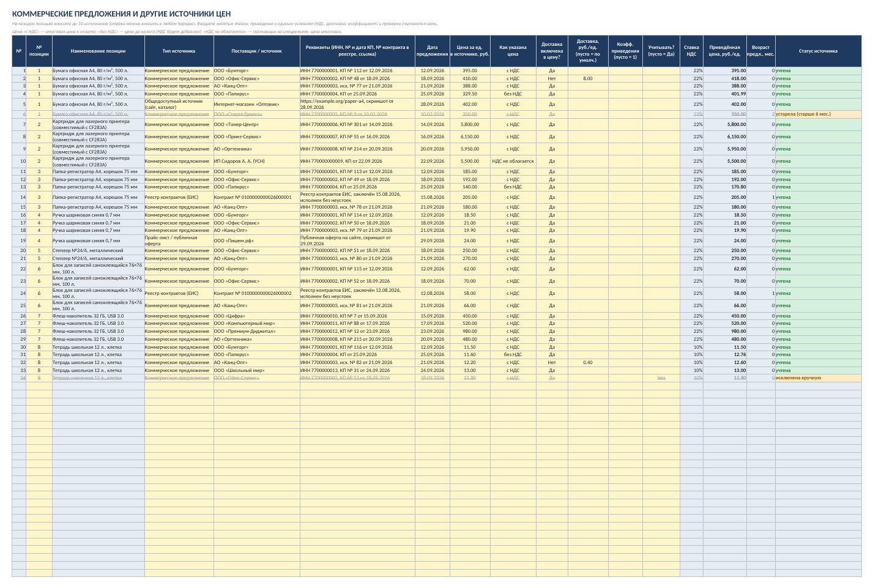Select the offer date «29.09.2026»
This screenshot has height=588, width=873.
click(x=432, y=240)
